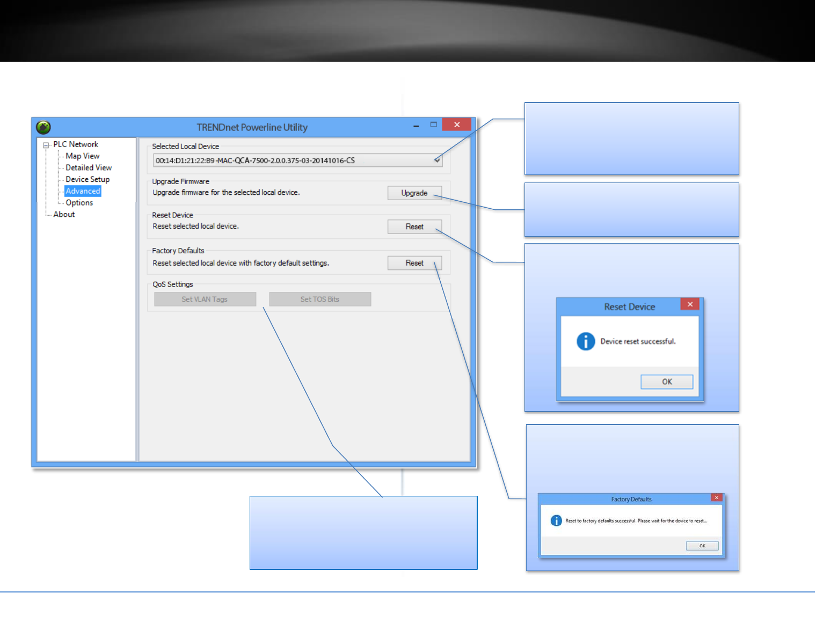Click Reset in the Factory Defaults section

click(414, 263)
